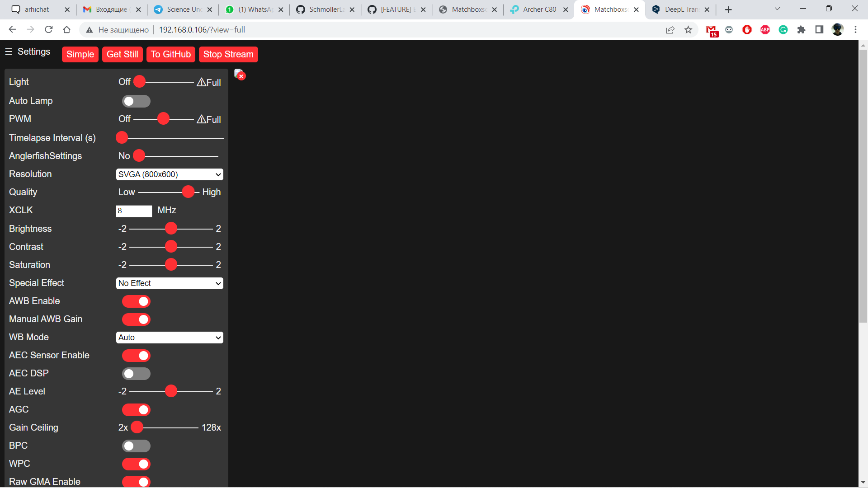The image size is (868, 488).
Task: Click the hamburger Settings menu icon
Action: [9, 52]
